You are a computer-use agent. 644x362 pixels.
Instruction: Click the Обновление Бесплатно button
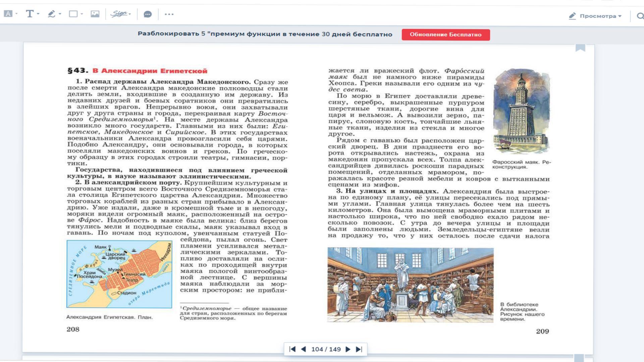[445, 35]
